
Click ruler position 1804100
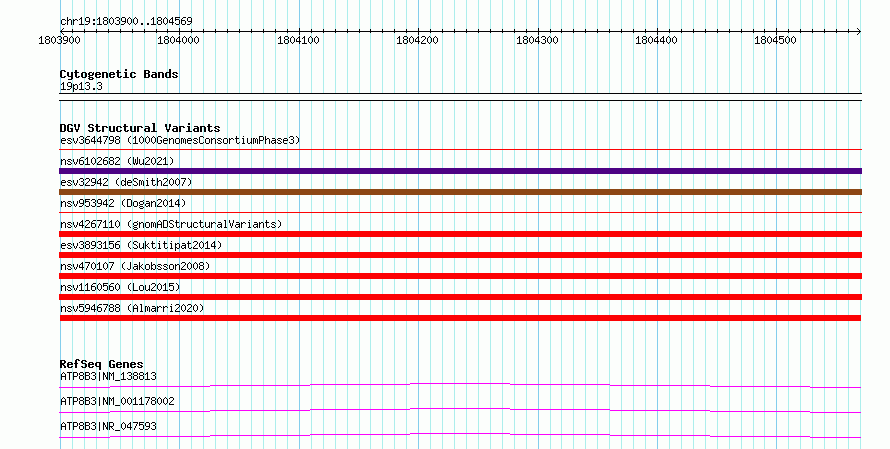click(298, 40)
